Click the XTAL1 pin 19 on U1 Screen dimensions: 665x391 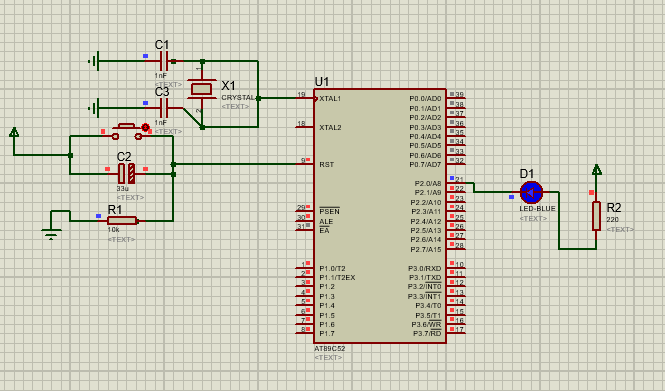click(306, 98)
